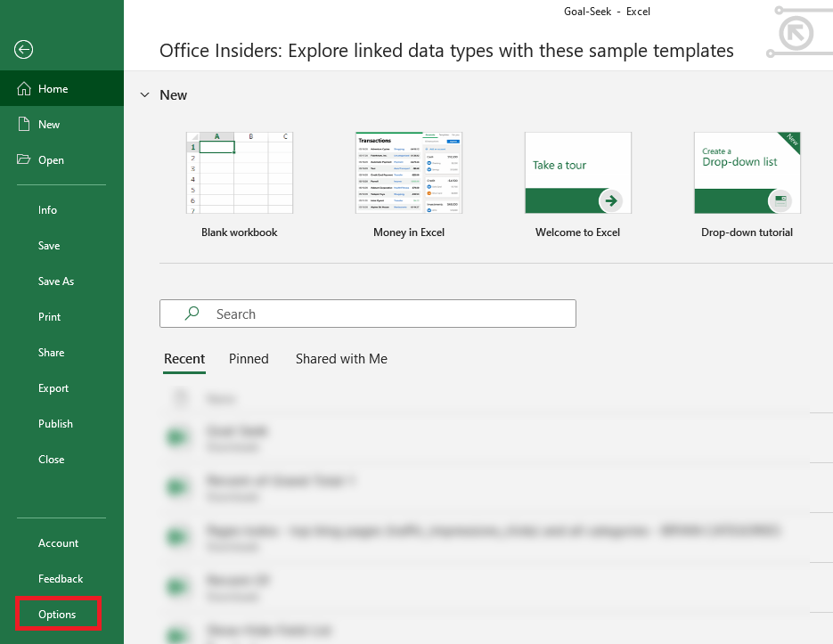Open the Drop-down tutorial thumbnail
The width and height of the screenshot is (833, 644).
tap(747, 173)
